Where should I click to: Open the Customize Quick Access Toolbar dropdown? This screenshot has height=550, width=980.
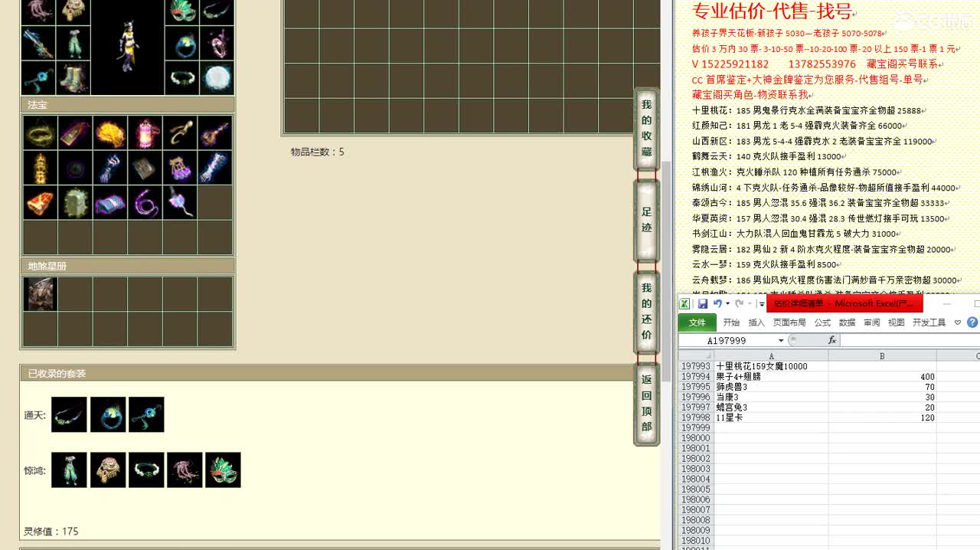point(761,304)
